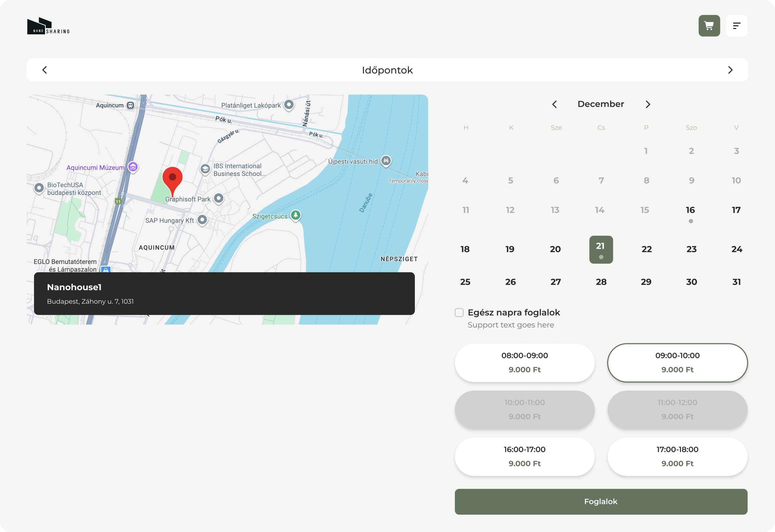Select the 08:00-09:00 time slot
Viewport: 775px width, 532px height.
point(525,363)
